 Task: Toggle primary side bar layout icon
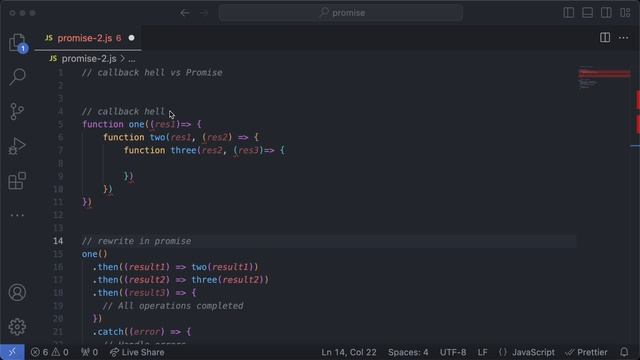[x=569, y=13]
